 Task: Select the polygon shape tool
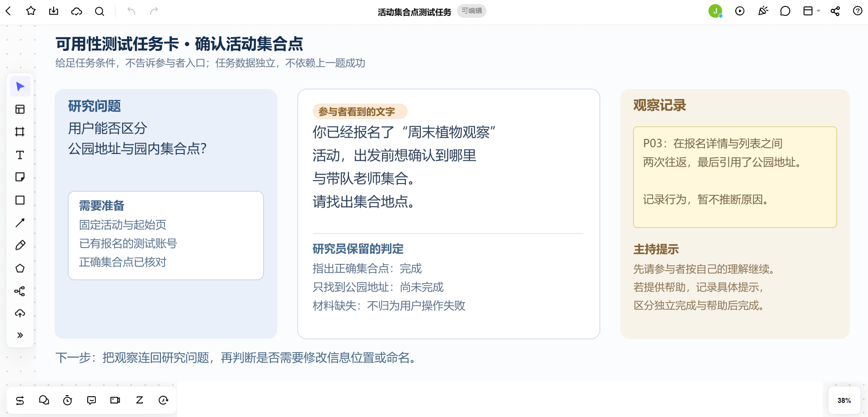pos(20,268)
